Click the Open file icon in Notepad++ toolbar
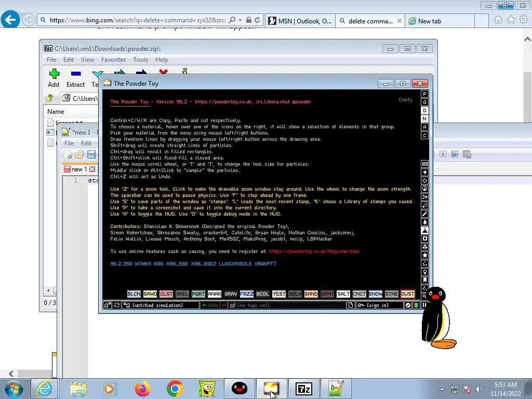The height and width of the screenshot is (399, 532). (x=79, y=155)
